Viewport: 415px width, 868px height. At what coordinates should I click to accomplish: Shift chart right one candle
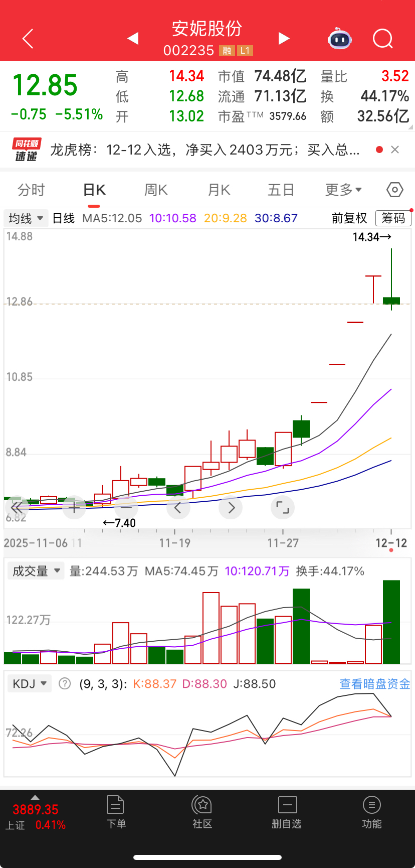(x=231, y=508)
